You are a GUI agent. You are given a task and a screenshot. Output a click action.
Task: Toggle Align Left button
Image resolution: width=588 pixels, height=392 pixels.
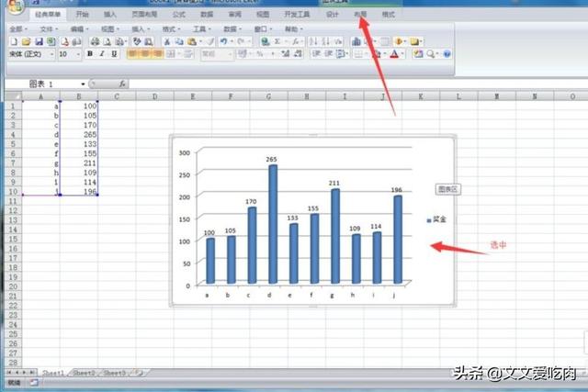[x=132, y=54]
